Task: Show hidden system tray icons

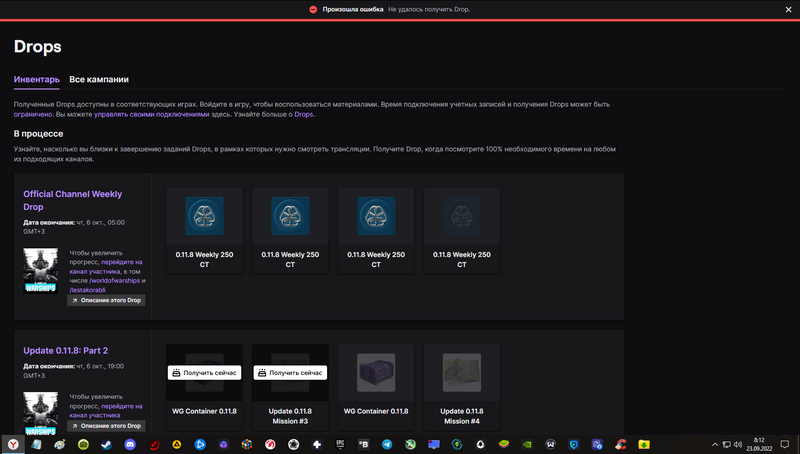Action: tap(715, 444)
